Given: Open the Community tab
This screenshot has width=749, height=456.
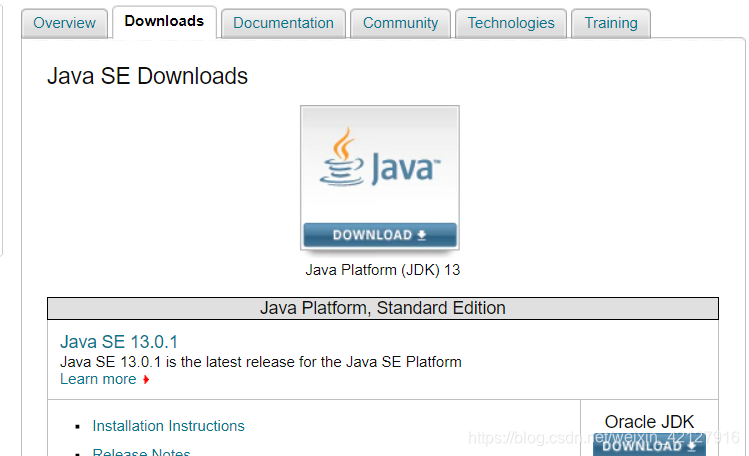Looking at the screenshot, I should click(x=400, y=23).
